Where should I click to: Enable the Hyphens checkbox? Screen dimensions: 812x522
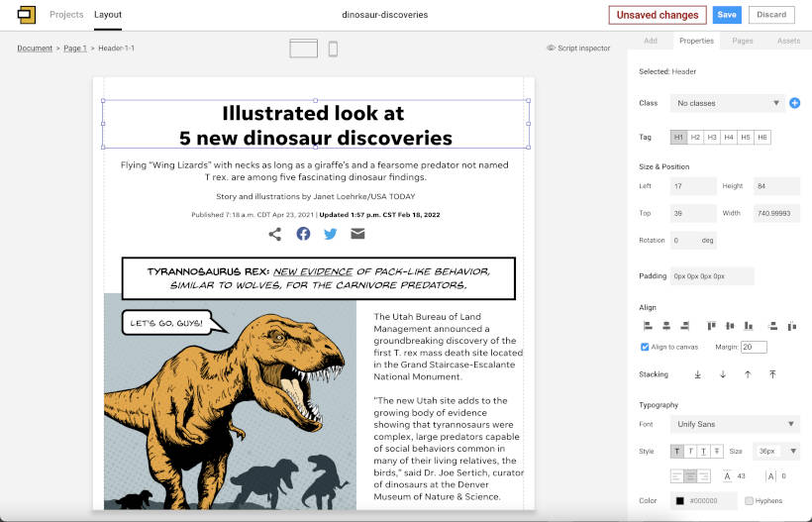pos(749,501)
